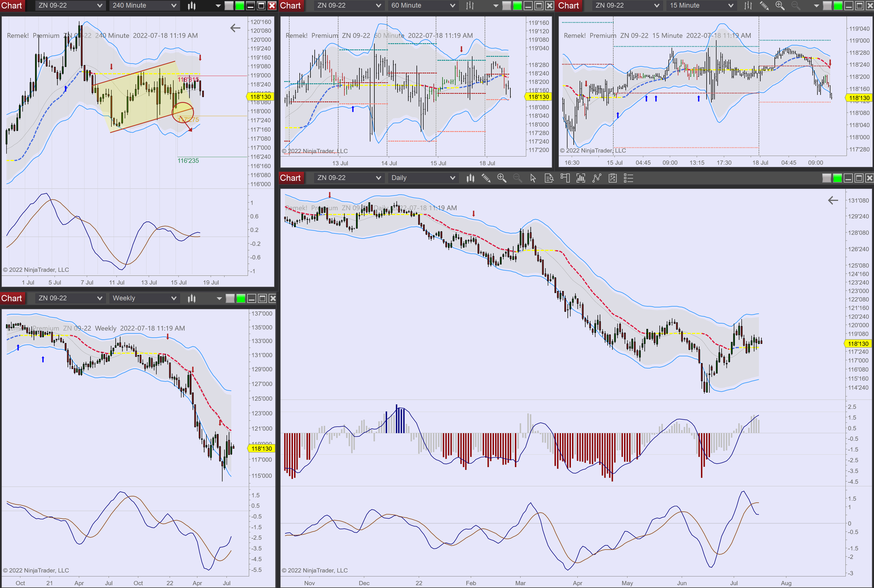Click the scroll-back arrow on the 240 Minute chart
The width and height of the screenshot is (874, 588).
[x=235, y=28]
